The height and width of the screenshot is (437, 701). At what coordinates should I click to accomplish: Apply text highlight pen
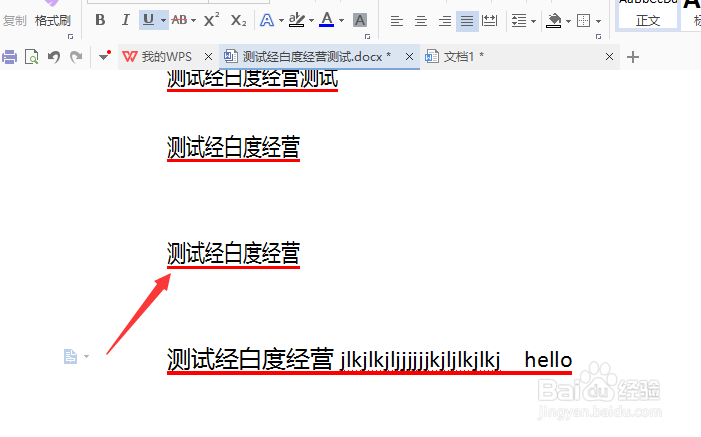[x=296, y=20]
